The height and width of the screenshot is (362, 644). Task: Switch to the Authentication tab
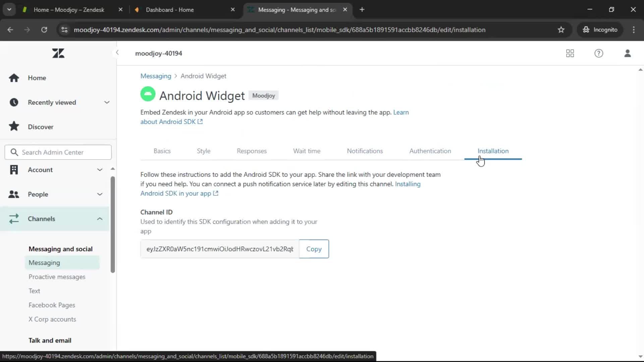(430, 151)
